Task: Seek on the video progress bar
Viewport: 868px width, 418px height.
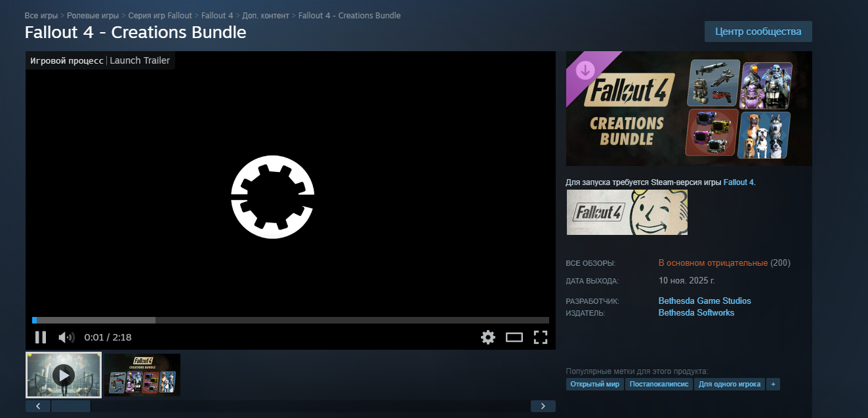Action: click(291, 320)
